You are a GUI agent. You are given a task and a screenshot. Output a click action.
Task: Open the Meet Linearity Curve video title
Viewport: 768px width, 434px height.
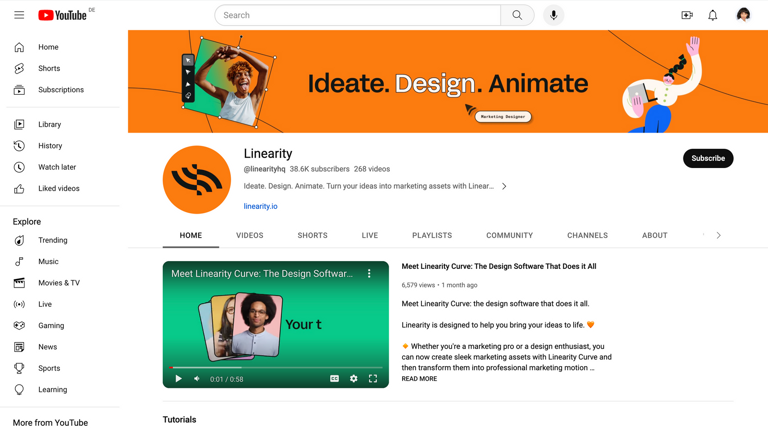[499, 266]
